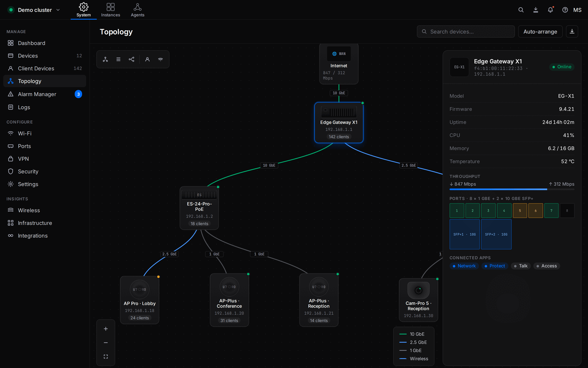The image size is (588, 368).
Task: Open Dashboard in the sidebar
Action: (x=45, y=43)
